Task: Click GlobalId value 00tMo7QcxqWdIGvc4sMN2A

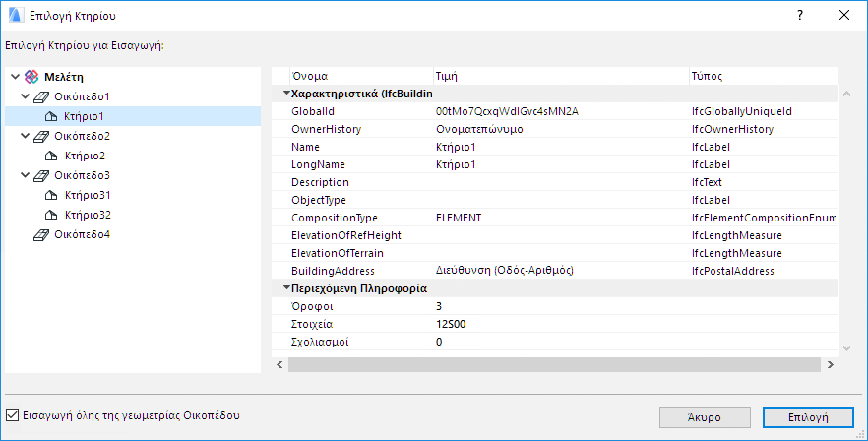Action: 507,111
